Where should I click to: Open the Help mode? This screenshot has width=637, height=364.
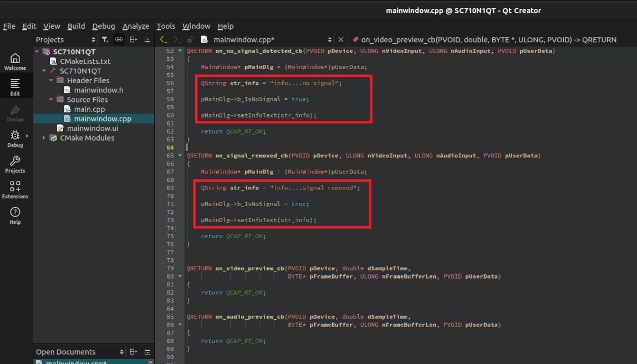pos(15,216)
